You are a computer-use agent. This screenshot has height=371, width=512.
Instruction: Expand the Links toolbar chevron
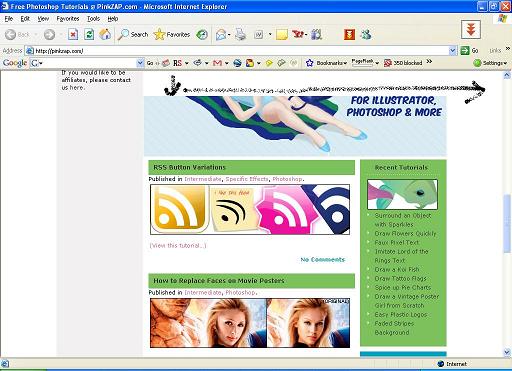coord(507,49)
